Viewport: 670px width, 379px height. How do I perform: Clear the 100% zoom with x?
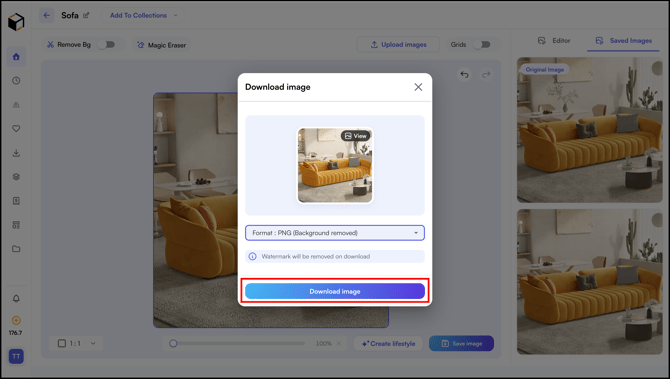[x=339, y=344]
